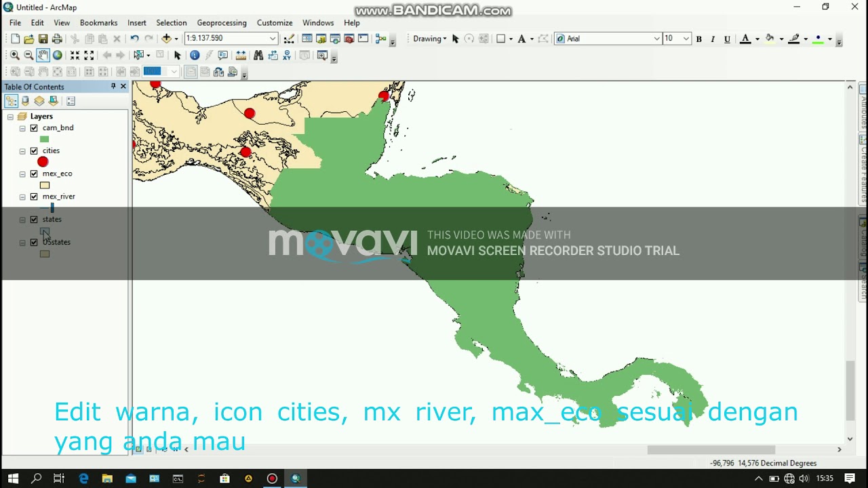Activate the Pan hand tool
This screenshot has width=868, height=488.
click(x=43, y=55)
